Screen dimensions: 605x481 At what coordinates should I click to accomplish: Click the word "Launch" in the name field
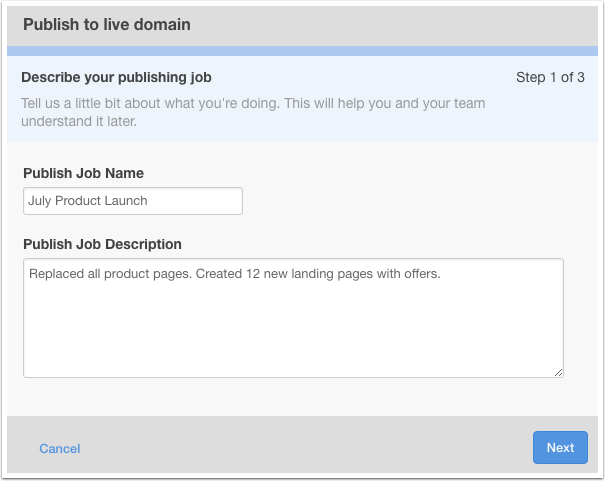pyautogui.click(x=126, y=201)
